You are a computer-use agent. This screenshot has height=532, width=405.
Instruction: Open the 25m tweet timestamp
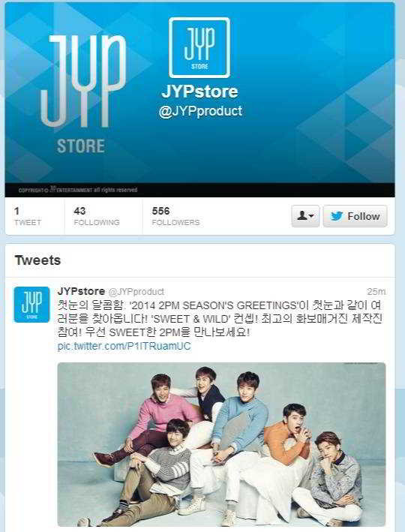(x=376, y=291)
